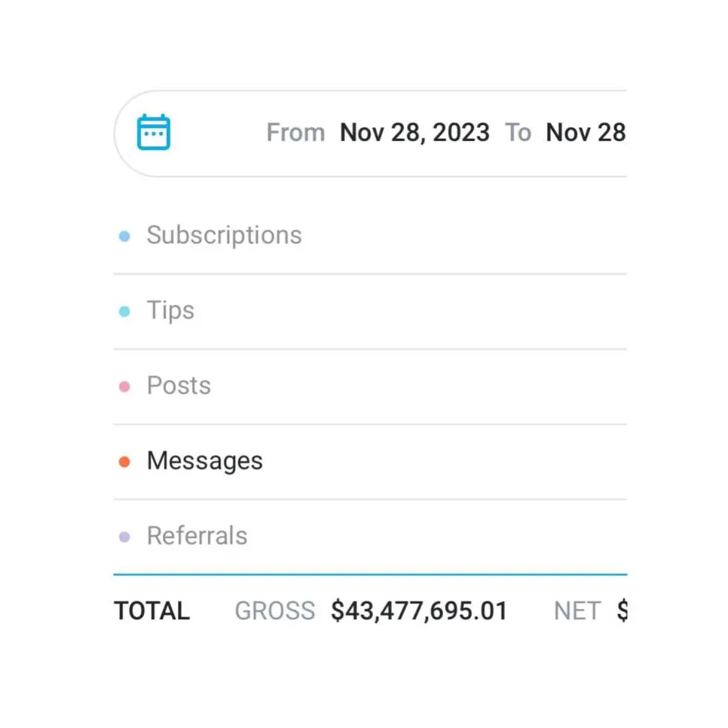The height and width of the screenshot is (728, 728).
Task: Click the GROSS label in totals row
Action: pyautogui.click(x=274, y=611)
